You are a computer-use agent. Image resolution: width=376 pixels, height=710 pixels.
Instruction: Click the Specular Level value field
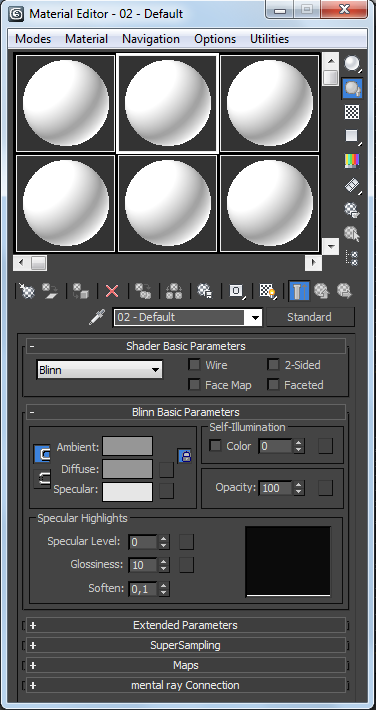pos(143,542)
